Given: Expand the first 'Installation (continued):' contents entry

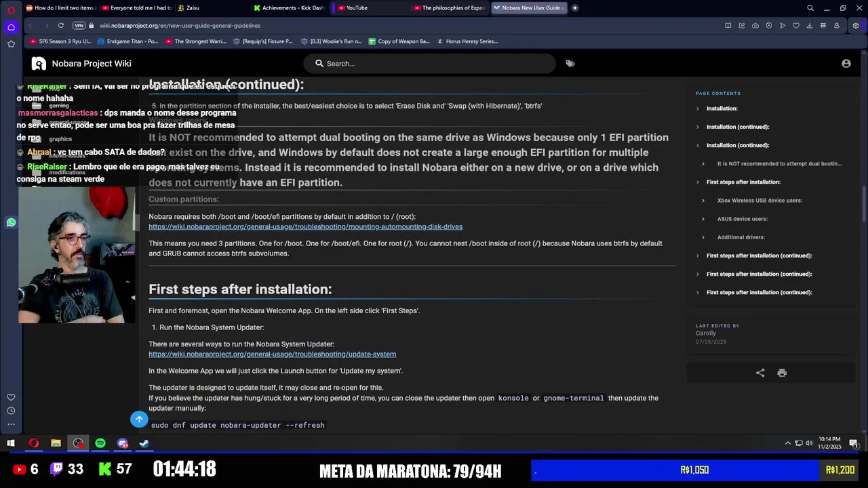Looking at the screenshot, I should tap(737, 127).
